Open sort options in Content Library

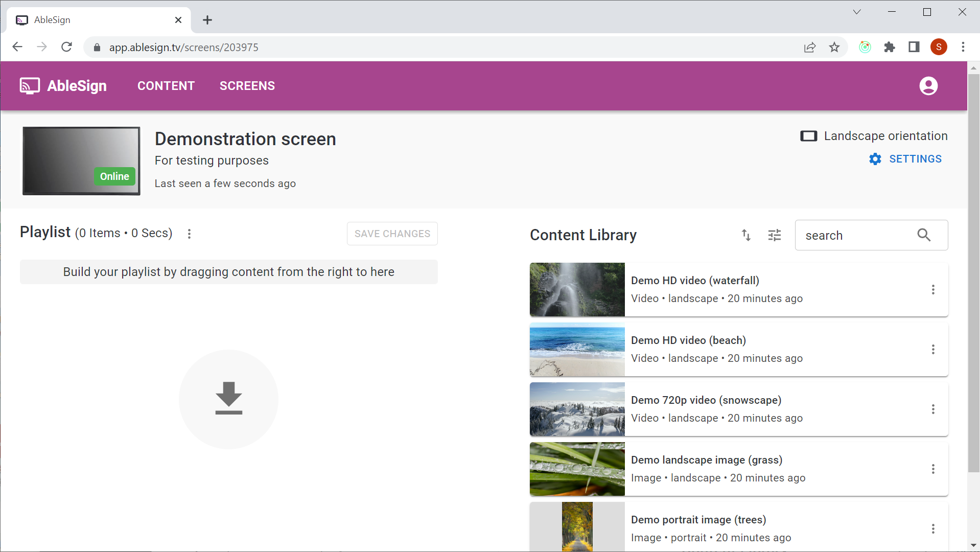745,235
